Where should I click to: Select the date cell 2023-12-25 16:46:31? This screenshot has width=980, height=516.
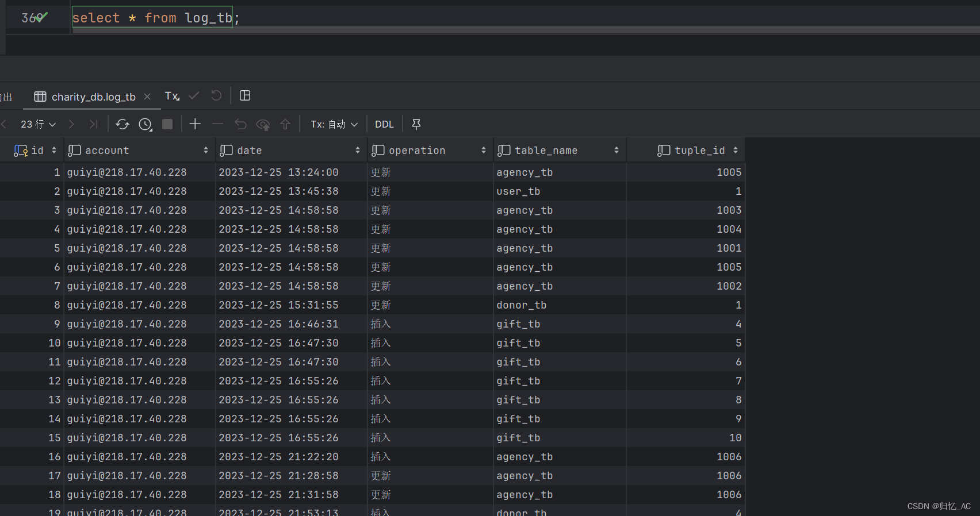(x=292, y=324)
